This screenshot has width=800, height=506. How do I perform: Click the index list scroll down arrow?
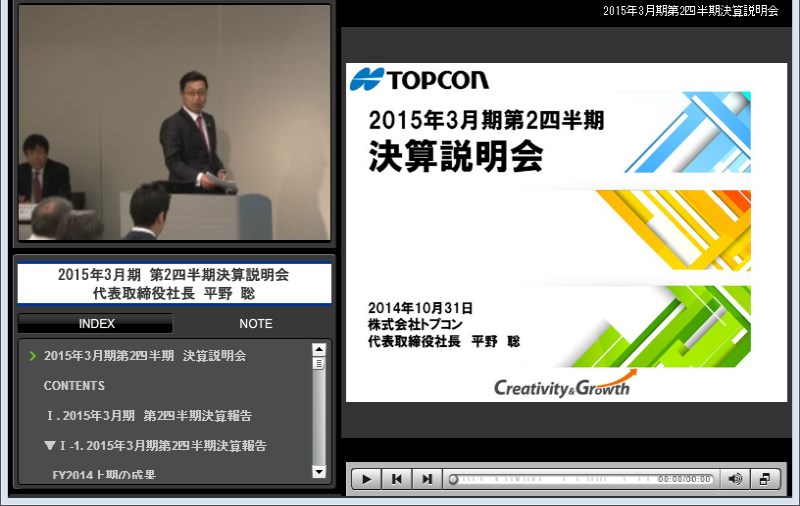pyautogui.click(x=319, y=472)
